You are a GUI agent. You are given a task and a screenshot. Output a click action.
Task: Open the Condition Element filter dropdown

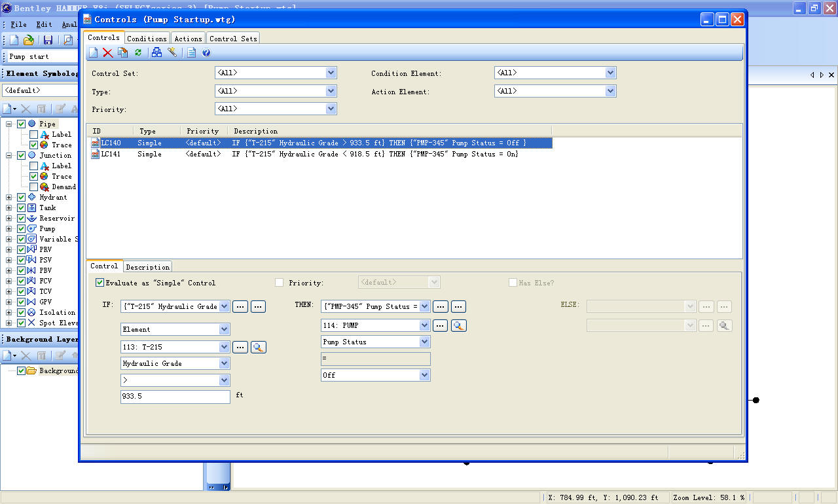tap(610, 73)
